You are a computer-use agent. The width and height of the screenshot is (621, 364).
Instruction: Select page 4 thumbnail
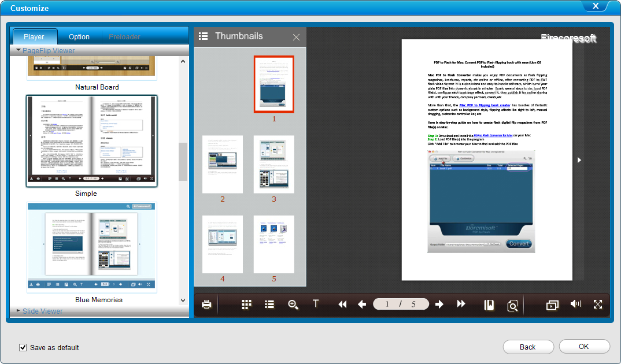coord(223,244)
